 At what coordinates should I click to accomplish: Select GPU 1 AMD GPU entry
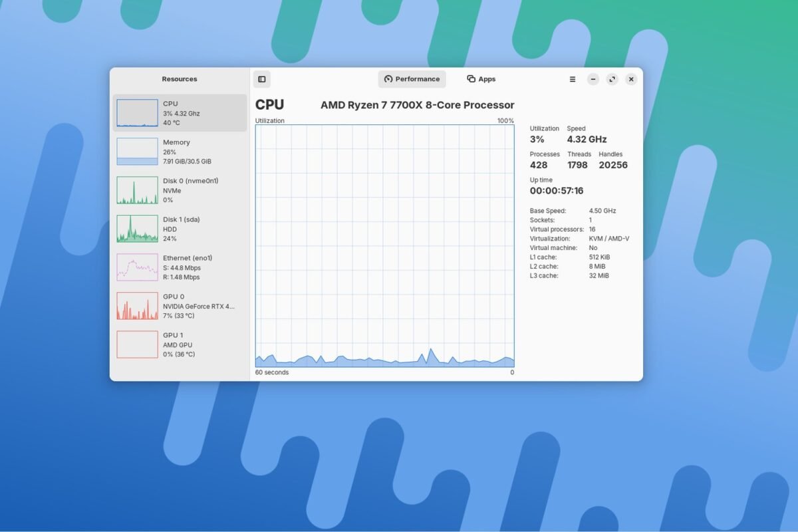[180, 344]
